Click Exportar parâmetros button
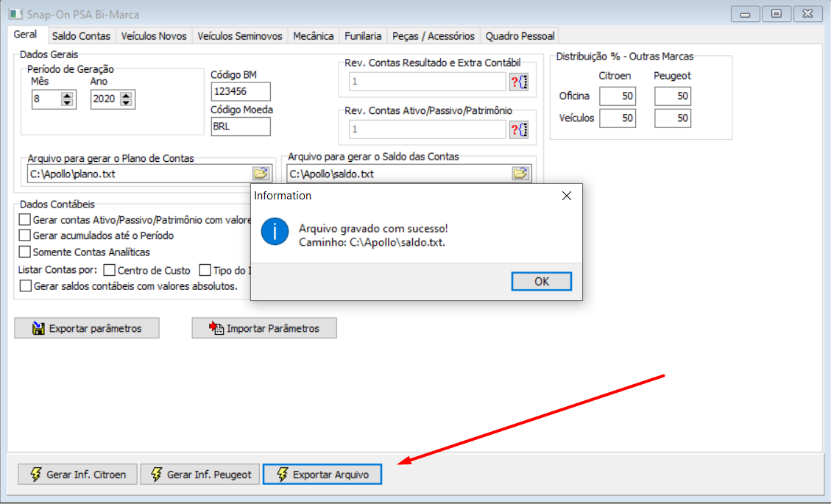 pos(87,328)
